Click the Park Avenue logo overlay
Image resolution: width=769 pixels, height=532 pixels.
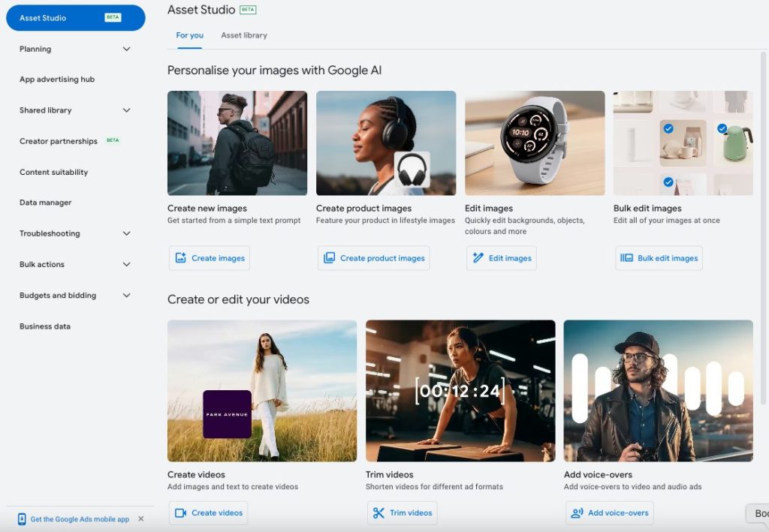(227, 414)
